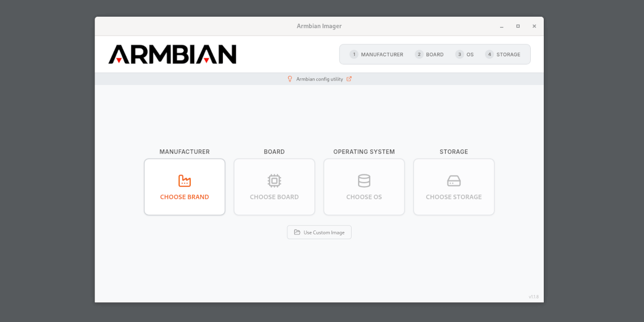This screenshot has height=322, width=644.
Task: Minimize the Armbian Imager window
Action: pyautogui.click(x=502, y=26)
